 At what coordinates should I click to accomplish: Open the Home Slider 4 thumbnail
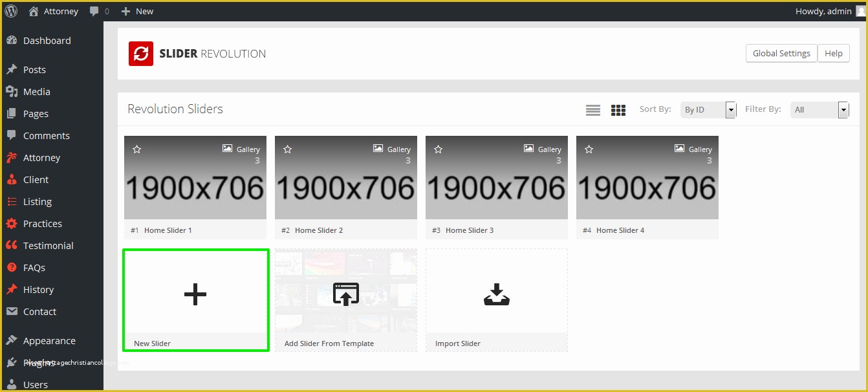[647, 177]
